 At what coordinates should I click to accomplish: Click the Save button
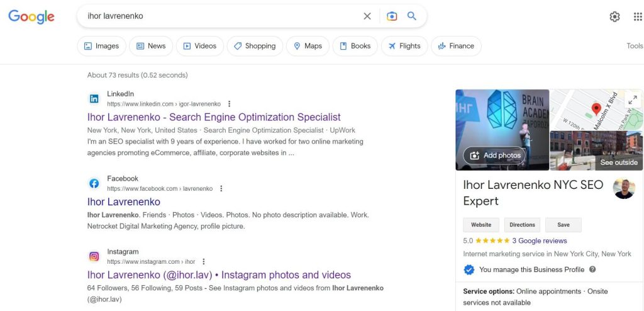click(x=563, y=225)
